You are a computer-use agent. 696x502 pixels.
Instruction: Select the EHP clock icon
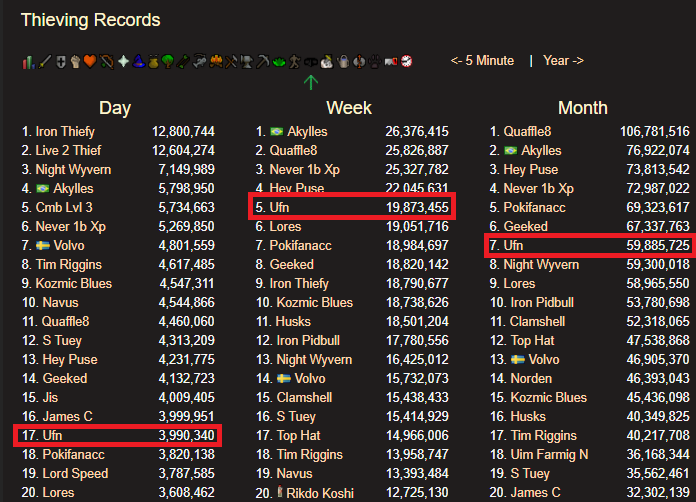(x=407, y=61)
